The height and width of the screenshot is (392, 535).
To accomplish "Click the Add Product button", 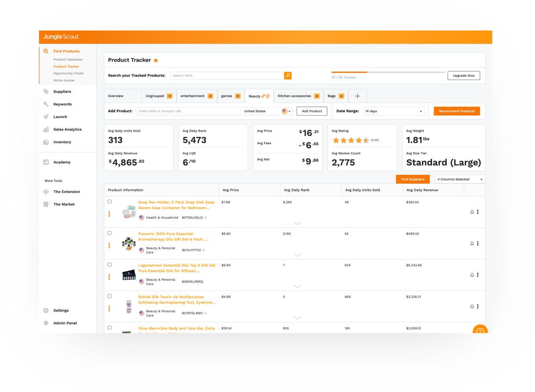I will 312,111.
